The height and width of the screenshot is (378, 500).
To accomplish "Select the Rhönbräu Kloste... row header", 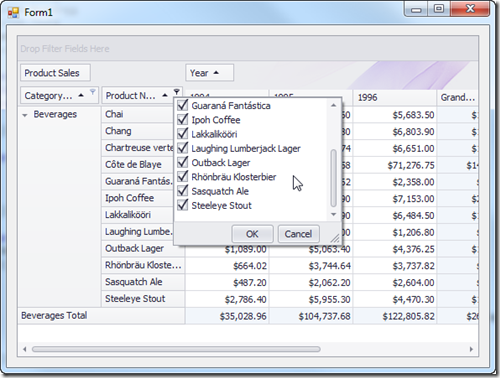I will click(143, 265).
